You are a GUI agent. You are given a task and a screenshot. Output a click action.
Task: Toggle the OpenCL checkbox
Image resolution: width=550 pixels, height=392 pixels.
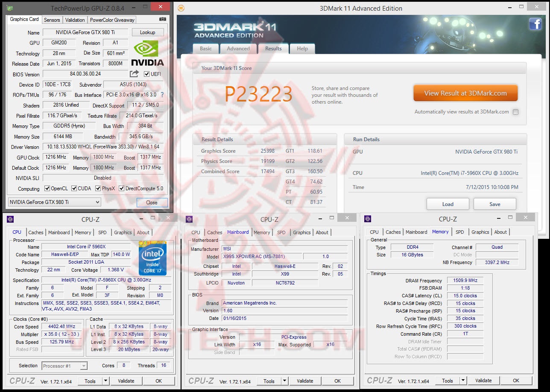coord(47,189)
